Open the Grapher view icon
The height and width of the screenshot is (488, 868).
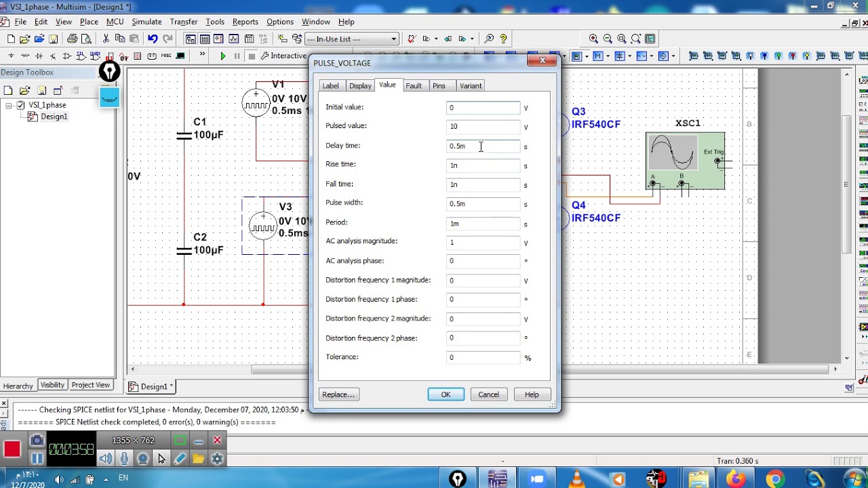point(234,39)
